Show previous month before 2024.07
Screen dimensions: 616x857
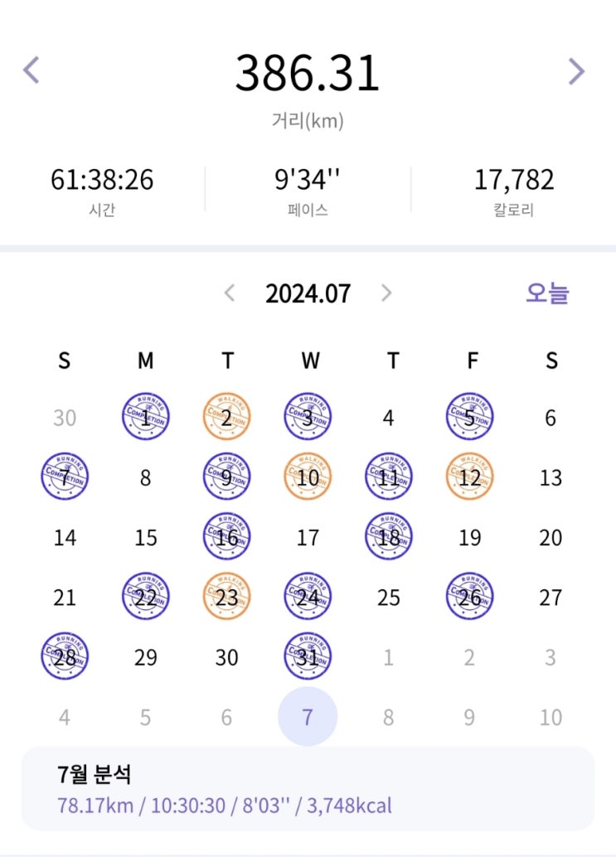point(230,293)
